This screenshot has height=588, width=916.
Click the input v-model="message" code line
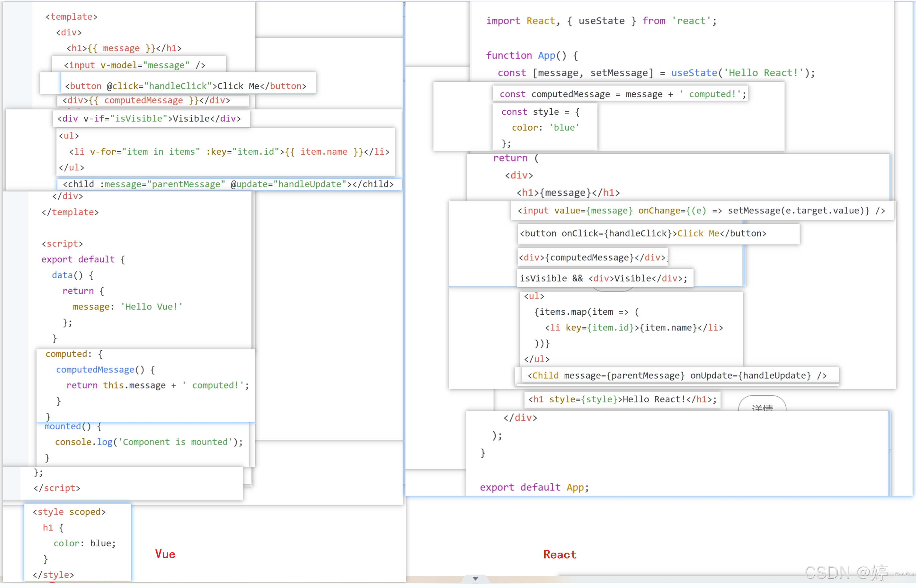click(134, 65)
